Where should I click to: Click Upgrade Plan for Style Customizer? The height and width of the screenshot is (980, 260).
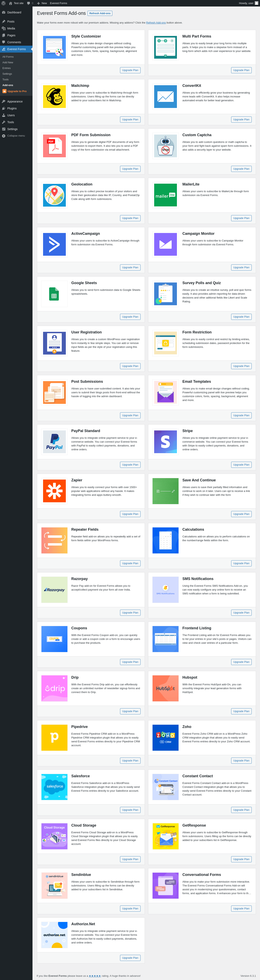[x=130, y=70]
